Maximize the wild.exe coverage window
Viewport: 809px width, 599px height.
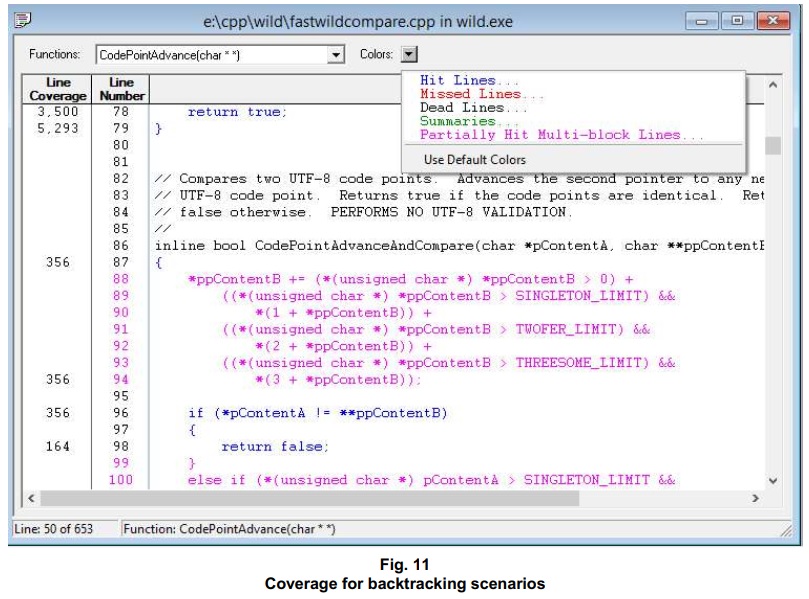point(738,19)
